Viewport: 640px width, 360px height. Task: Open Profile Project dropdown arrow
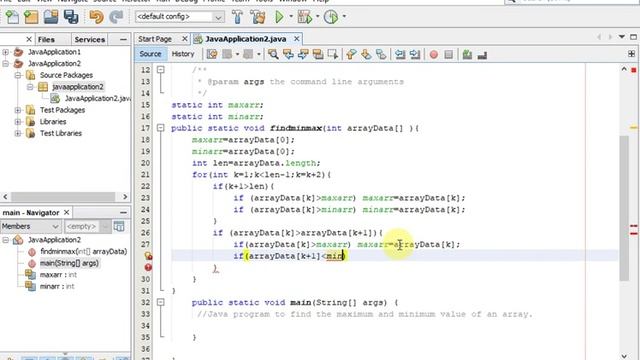click(x=344, y=17)
